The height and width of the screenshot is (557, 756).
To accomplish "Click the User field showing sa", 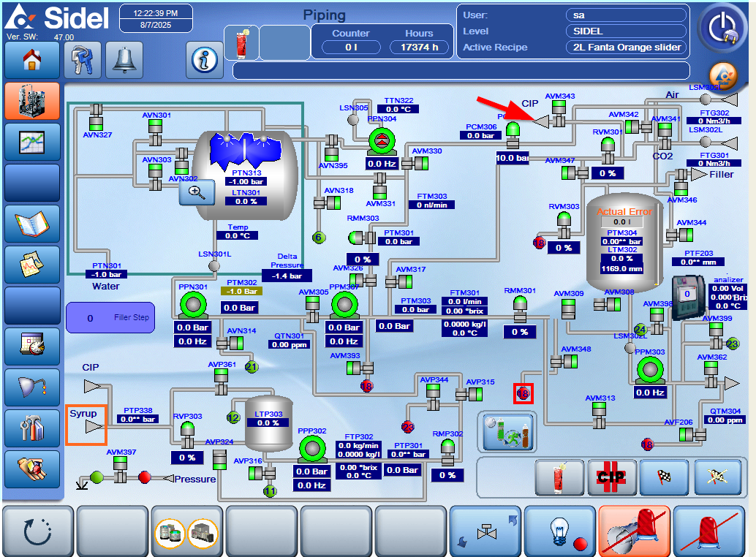I will point(627,15).
